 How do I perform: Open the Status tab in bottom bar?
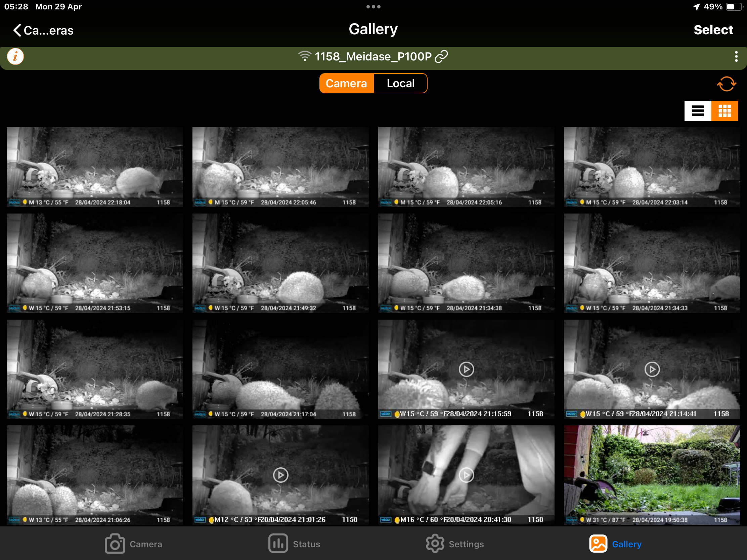click(x=294, y=544)
